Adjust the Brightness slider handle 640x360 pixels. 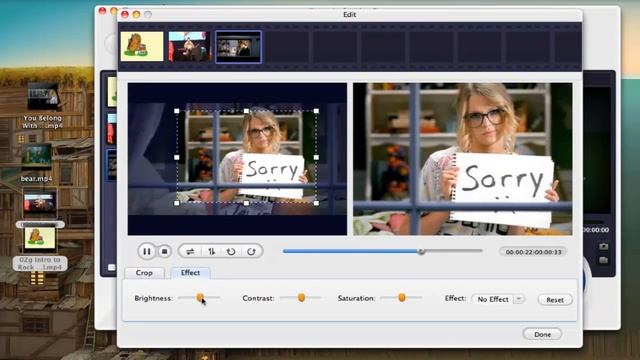tap(200, 298)
